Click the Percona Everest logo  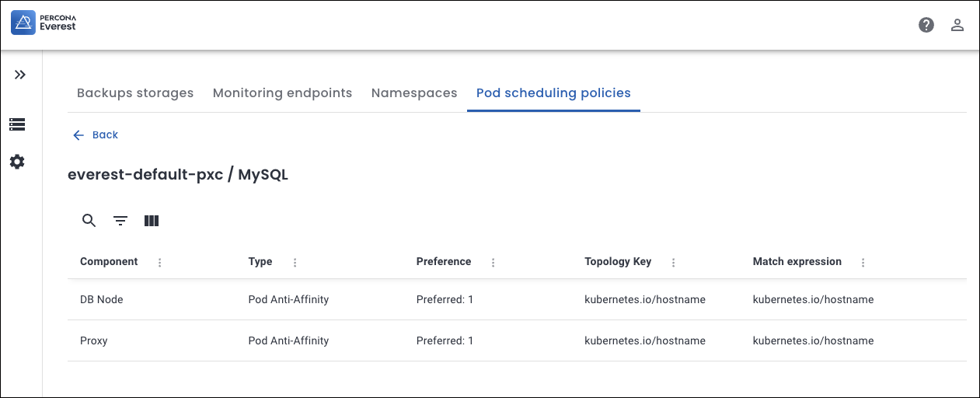[44, 23]
